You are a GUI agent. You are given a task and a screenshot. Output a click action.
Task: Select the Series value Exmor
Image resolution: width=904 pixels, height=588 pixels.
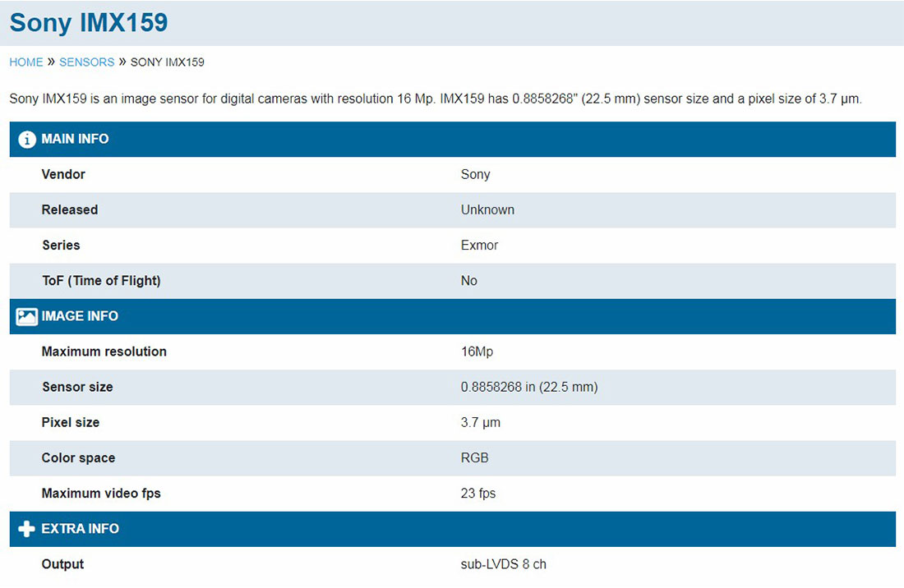(479, 246)
